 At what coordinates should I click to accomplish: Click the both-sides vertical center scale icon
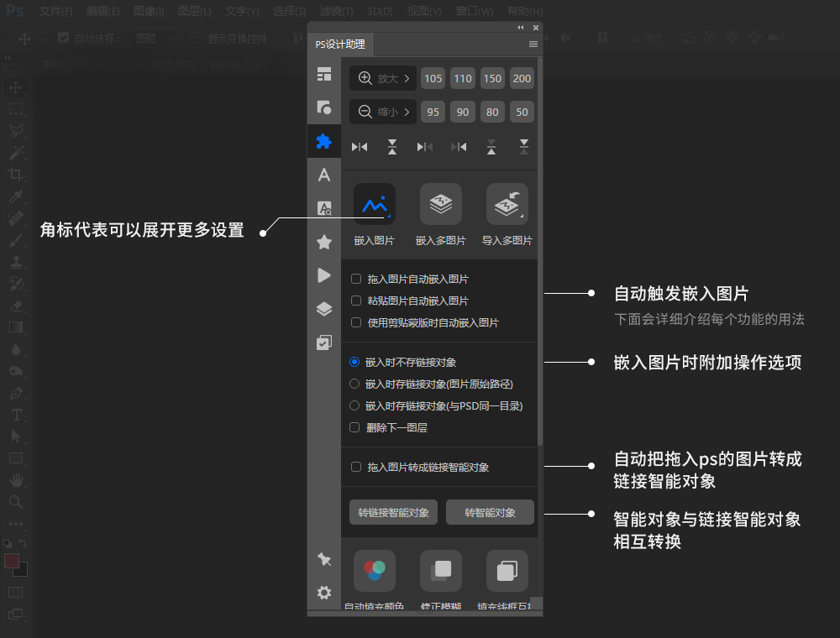[x=392, y=147]
